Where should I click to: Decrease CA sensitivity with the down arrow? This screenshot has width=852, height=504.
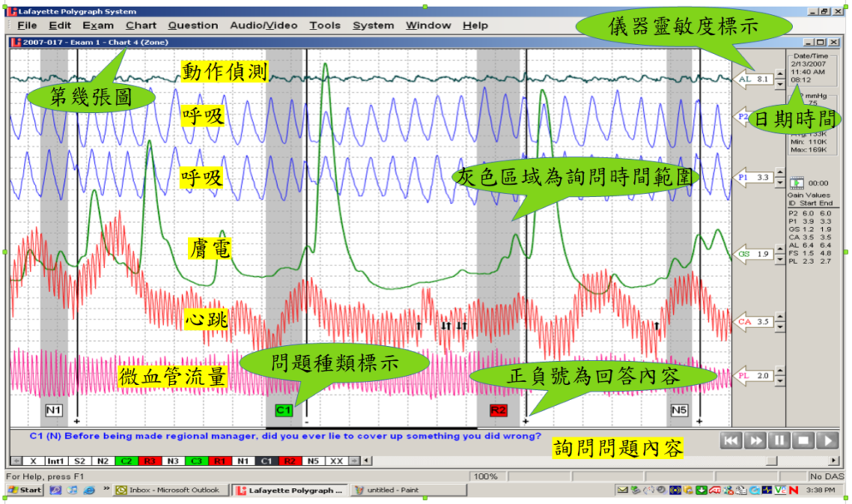780,326
